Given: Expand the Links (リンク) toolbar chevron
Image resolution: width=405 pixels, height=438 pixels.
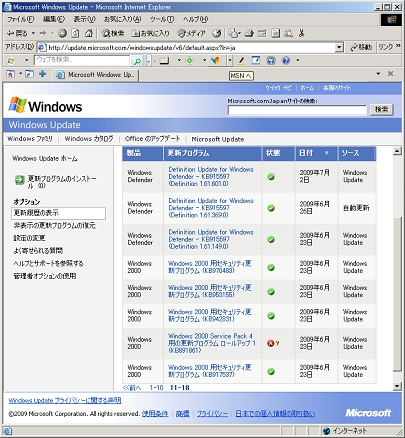Looking at the screenshot, I should (x=398, y=46).
